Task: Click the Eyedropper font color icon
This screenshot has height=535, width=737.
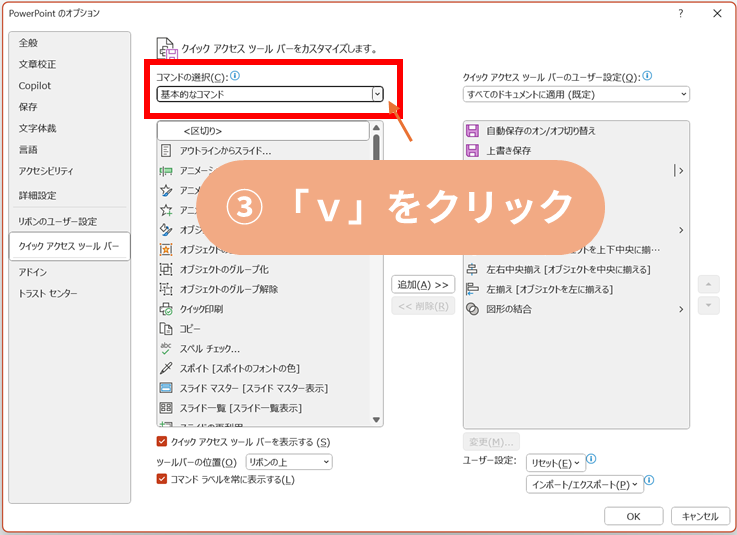Action: (x=166, y=368)
